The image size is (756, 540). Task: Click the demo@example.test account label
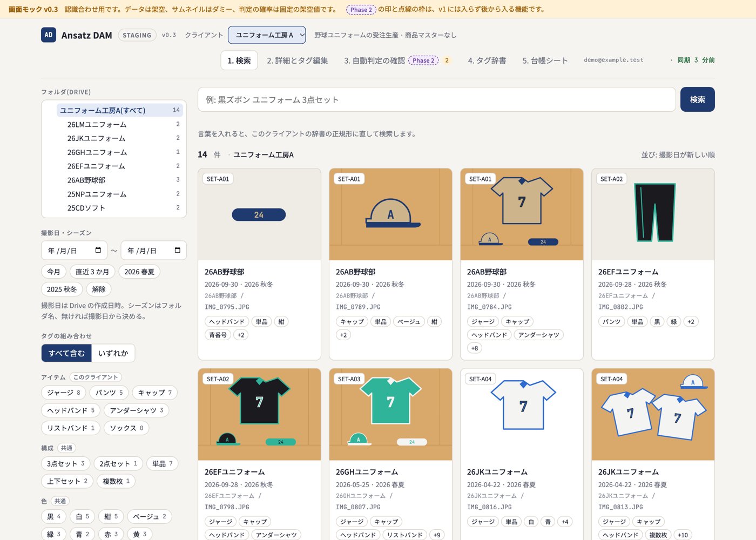[613, 60]
